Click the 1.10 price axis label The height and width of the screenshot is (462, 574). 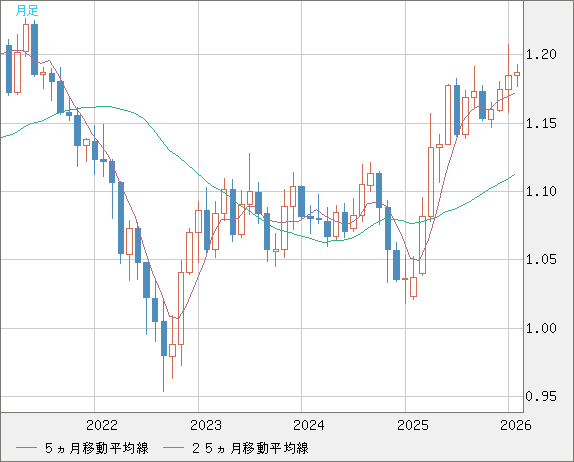tap(541, 191)
